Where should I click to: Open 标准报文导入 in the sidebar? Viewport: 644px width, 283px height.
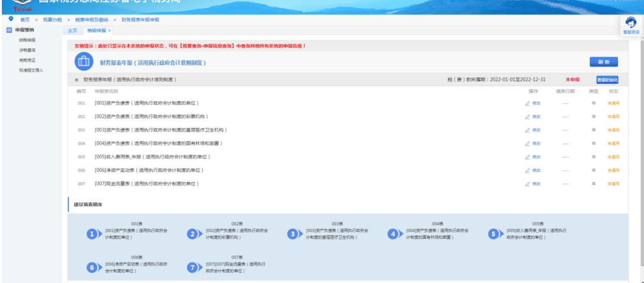pyautogui.click(x=31, y=70)
